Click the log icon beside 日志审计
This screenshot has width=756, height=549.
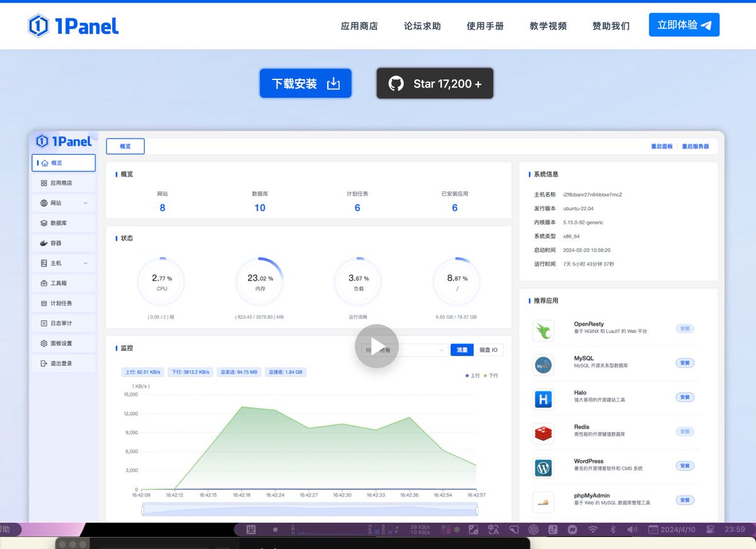point(44,323)
